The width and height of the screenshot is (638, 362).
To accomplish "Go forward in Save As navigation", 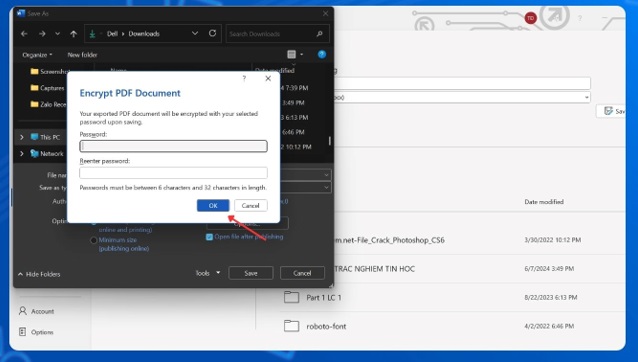I will pos(42,34).
